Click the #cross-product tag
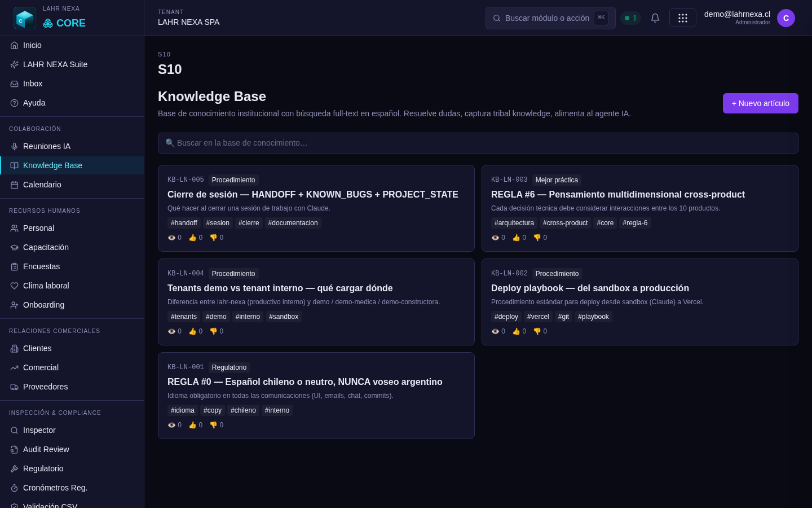Image resolution: width=812 pixels, height=508 pixels. pos(565,223)
